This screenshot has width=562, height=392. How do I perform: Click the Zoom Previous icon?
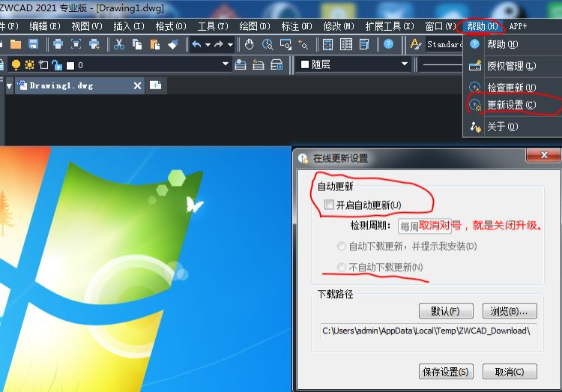click(303, 44)
